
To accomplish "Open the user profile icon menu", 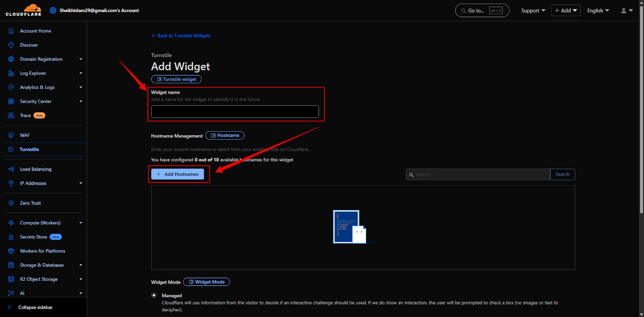I will click(x=627, y=10).
